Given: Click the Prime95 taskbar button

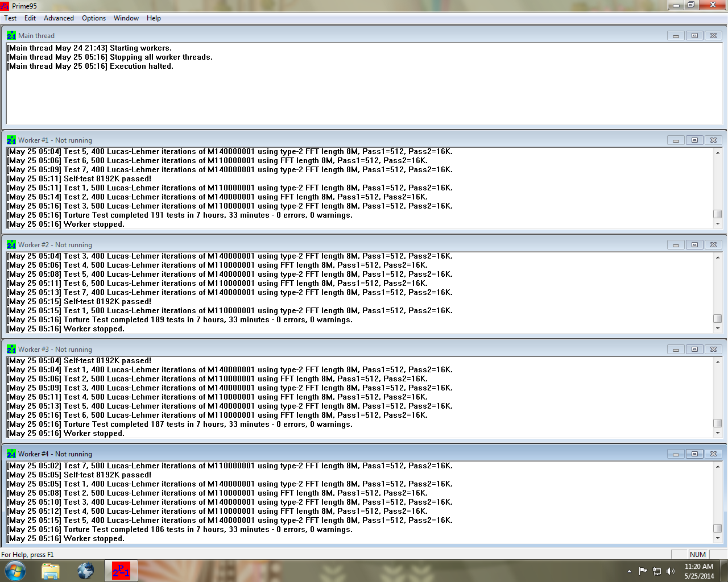Looking at the screenshot, I should pyautogui.click(x=121, y=571).
